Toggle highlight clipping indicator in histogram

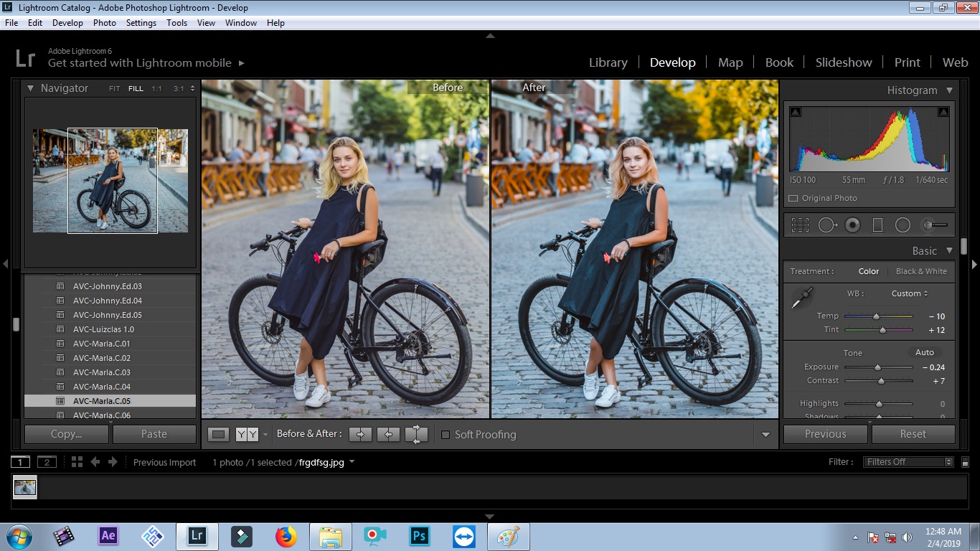(943, 112)
